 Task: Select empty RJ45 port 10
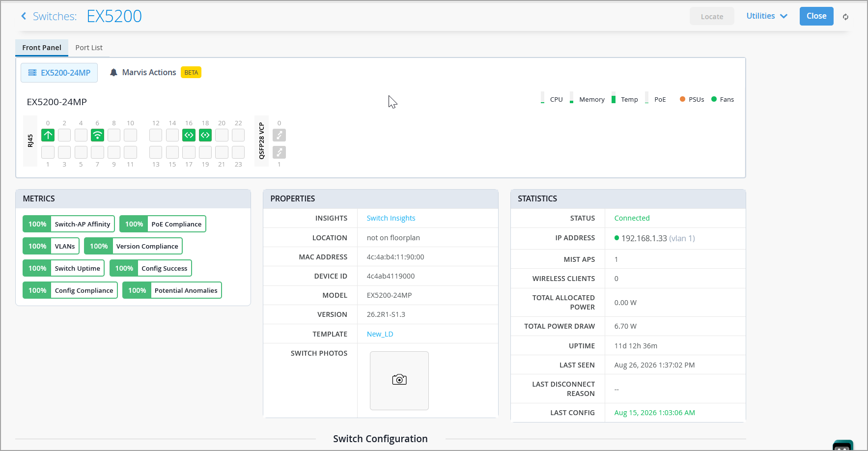(x=130, y=135)
